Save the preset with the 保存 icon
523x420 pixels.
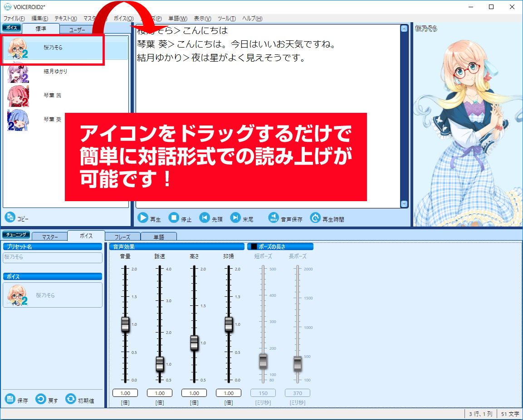(10, 399)
